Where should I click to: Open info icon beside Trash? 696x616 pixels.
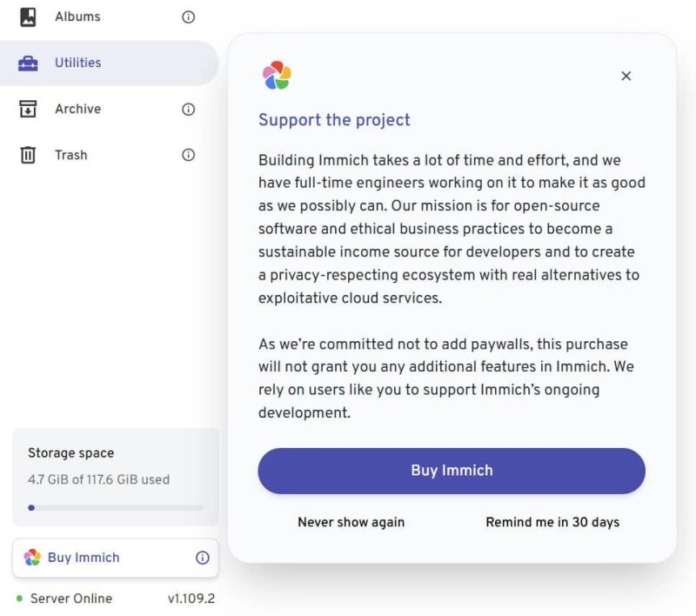[188, 155]
